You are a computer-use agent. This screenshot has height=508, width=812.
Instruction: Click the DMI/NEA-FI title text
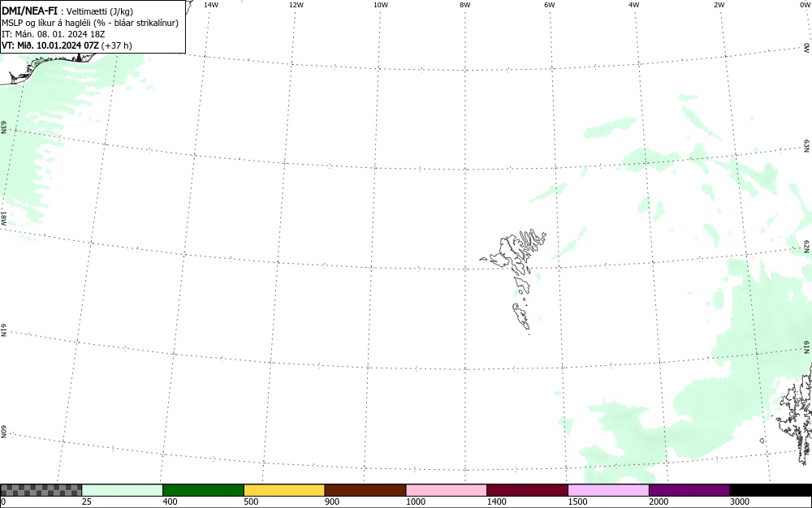pyautogui.click(x=29, y=11)
